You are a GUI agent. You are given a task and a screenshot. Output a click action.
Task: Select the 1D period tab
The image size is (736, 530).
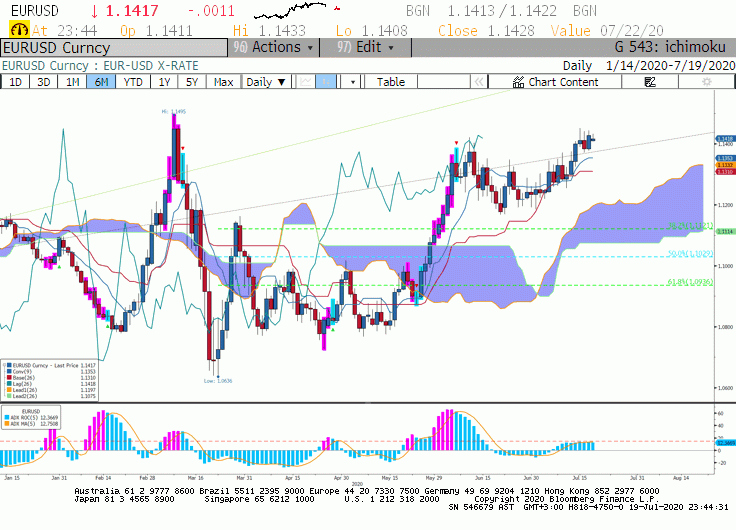click(15, 82)
